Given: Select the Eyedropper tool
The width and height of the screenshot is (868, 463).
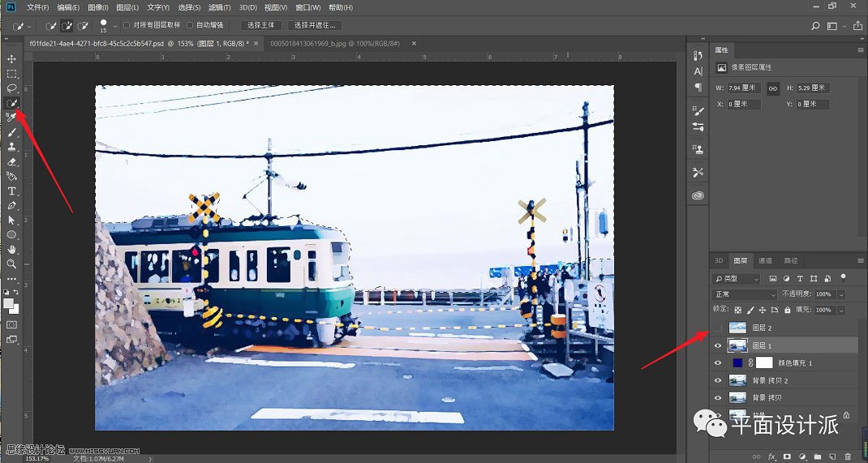Looking at the screenshot, I should pos(11,118).
